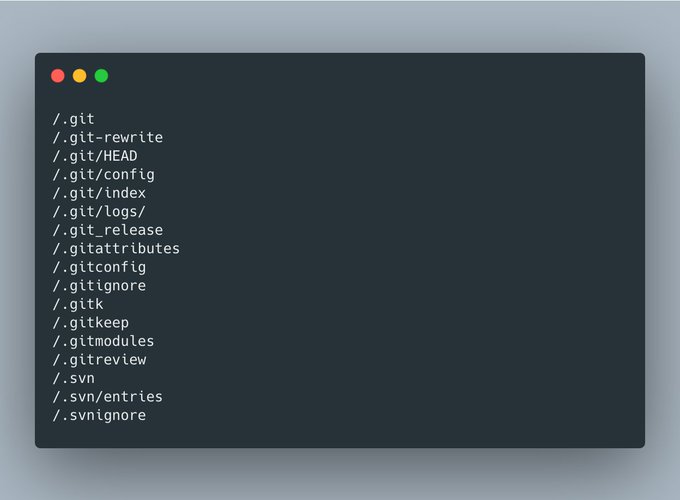Screen dimensions: 680x500
Task: Click the /.svn/entries path
Action: pos(108,397)
